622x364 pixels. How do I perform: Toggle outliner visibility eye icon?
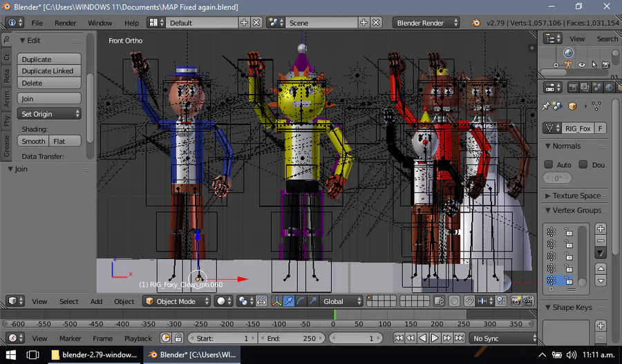(581, 65)
